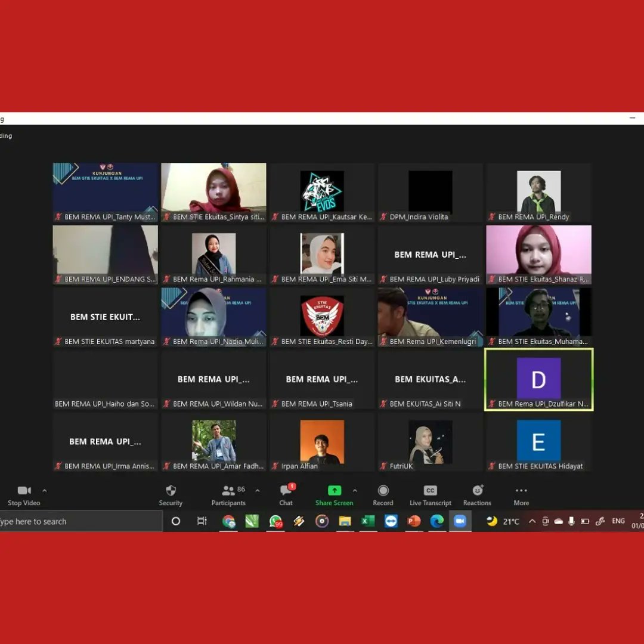Select the Zoom icon in the taskbar
This screenshot has width=644, height=644.
click(x=460, y=521)
